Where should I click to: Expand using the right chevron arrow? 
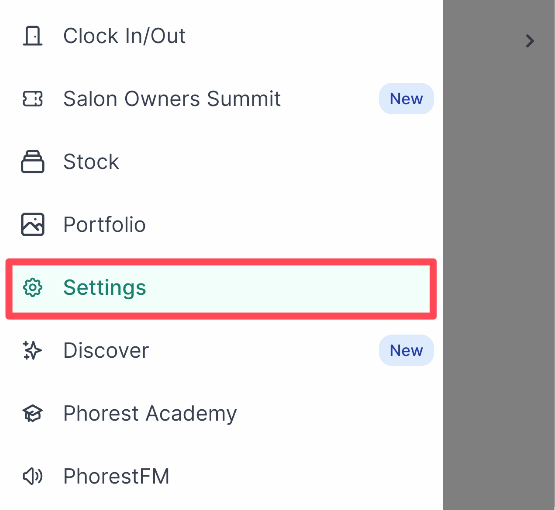(x=530, y=41)
